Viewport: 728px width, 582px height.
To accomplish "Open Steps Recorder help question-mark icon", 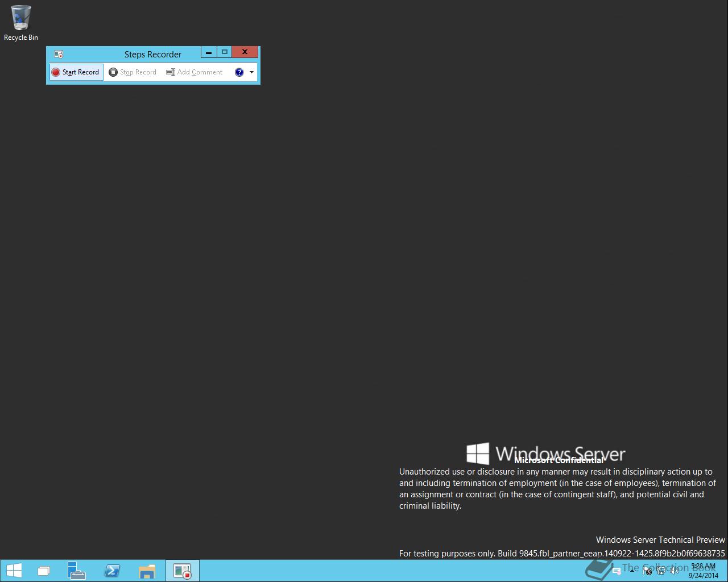I will [x=239, y=72].
